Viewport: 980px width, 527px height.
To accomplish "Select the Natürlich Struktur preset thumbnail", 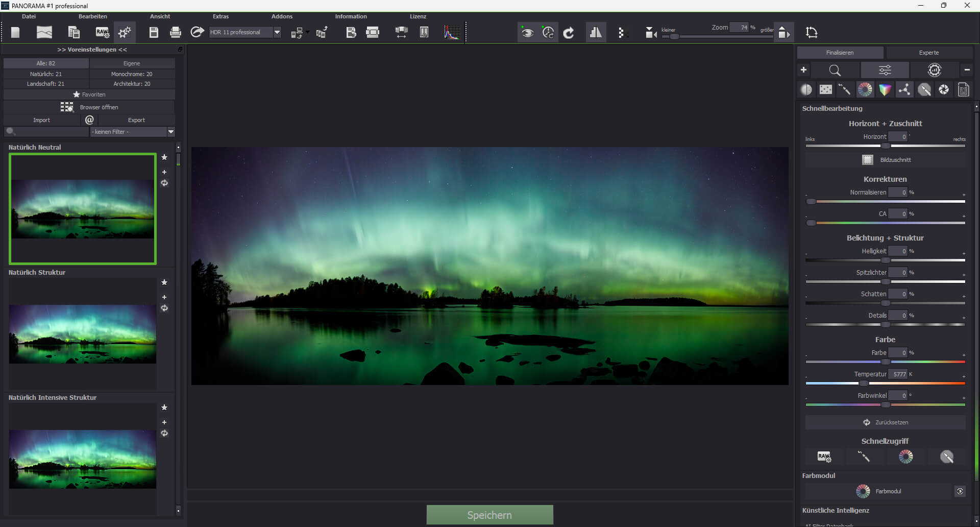I will pyautogui.click(x=83, y=334).
